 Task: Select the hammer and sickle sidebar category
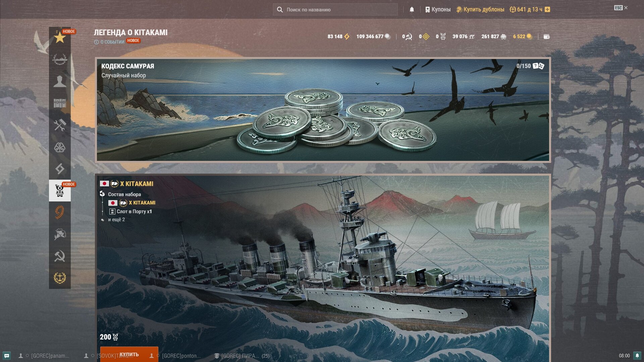[60, 256]
